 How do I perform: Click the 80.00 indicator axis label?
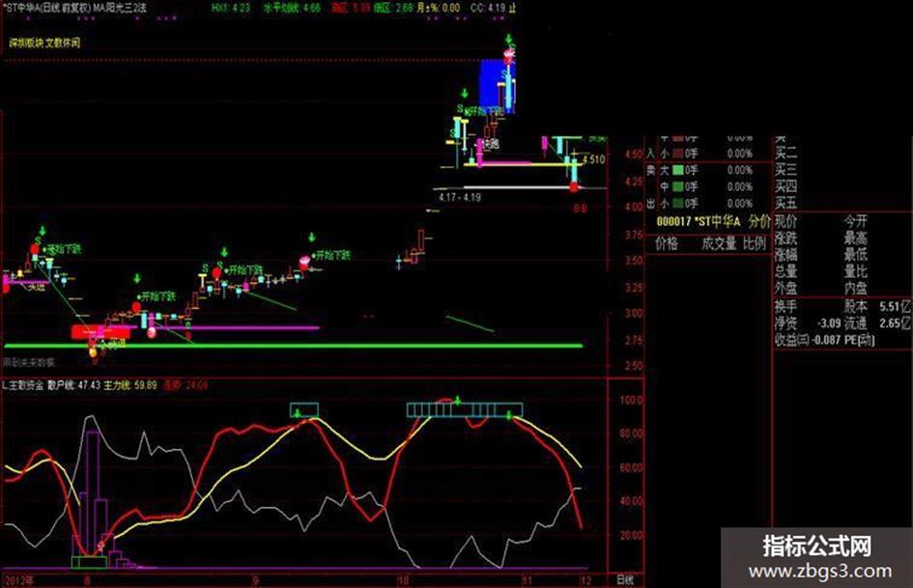point(631,434)
